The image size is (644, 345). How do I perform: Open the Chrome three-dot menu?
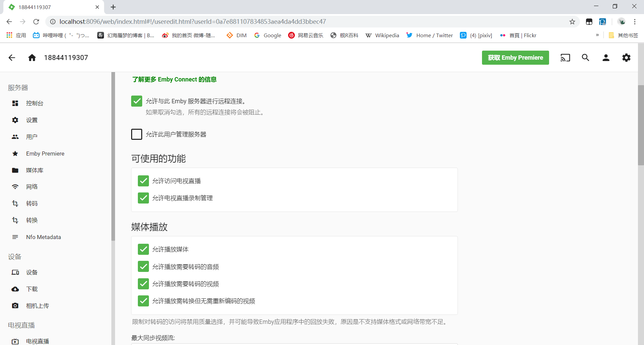(x=635, y=22)
